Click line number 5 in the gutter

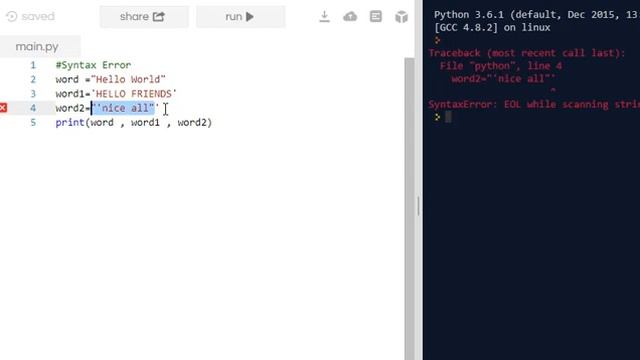33,122
